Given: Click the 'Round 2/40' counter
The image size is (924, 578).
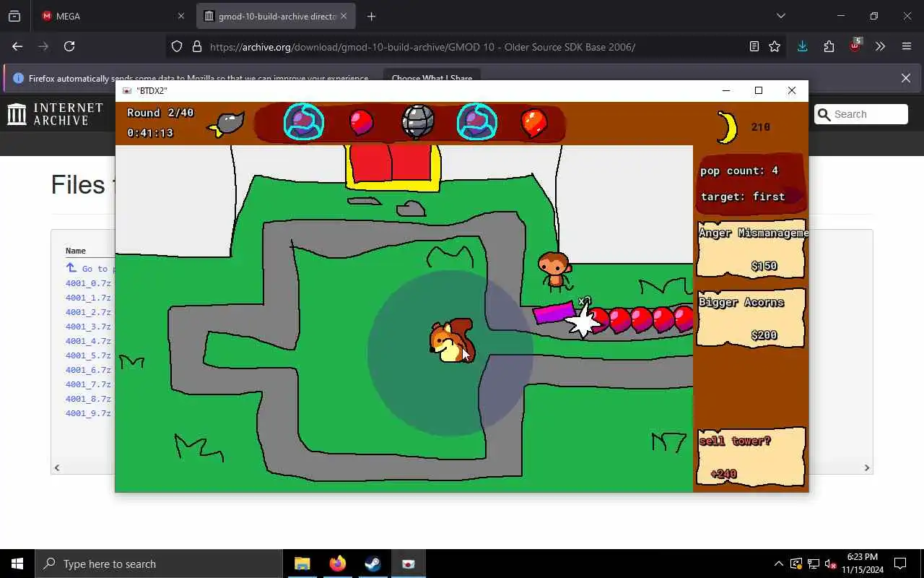Looking at the screenshot, I should pyautogui.click(x=160, y=113).
